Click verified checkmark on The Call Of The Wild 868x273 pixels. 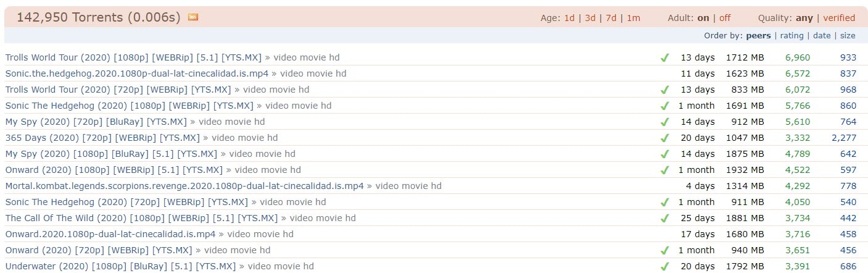(x=664, y=219)
